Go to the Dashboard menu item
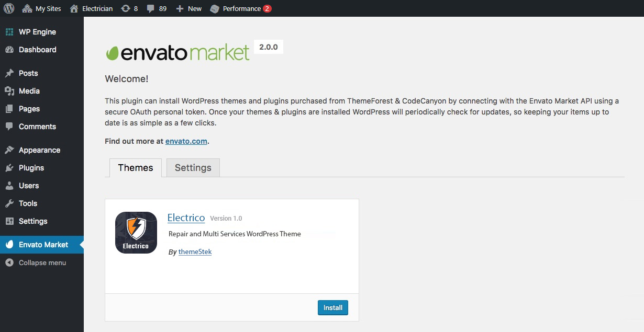644x332 pixels. pyautogui.click(x=37, y=50)
